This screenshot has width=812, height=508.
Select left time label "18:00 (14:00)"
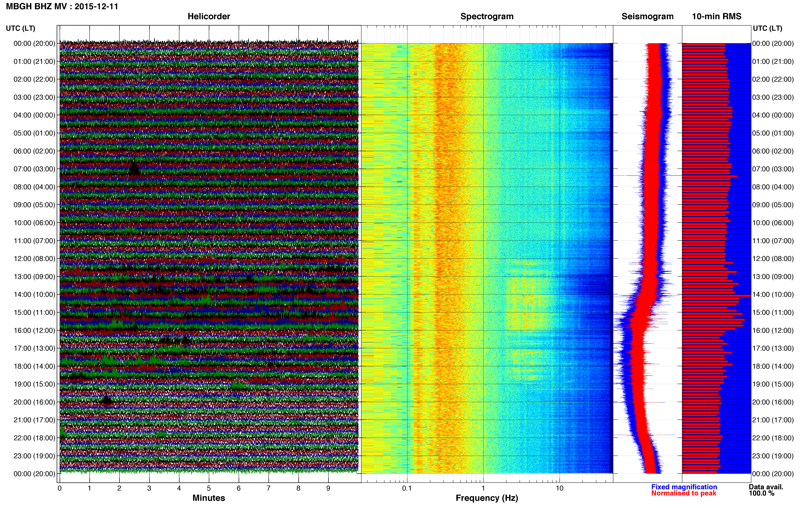click(34, 366)
